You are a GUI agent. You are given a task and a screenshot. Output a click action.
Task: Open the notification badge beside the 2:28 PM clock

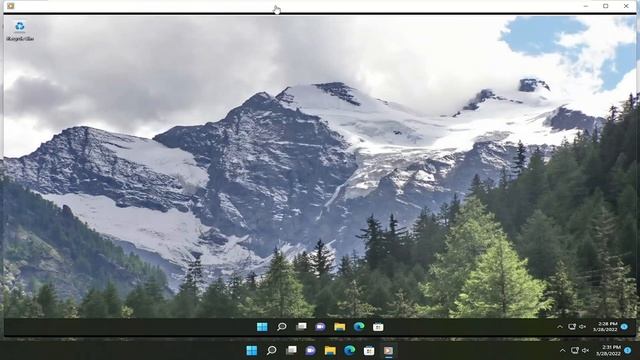[624, 327]
